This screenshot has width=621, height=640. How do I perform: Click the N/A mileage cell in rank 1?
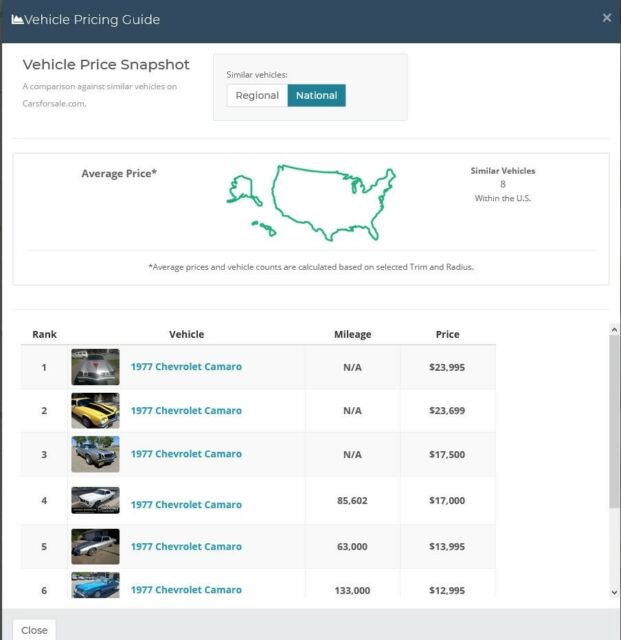[x=352, y=367]
